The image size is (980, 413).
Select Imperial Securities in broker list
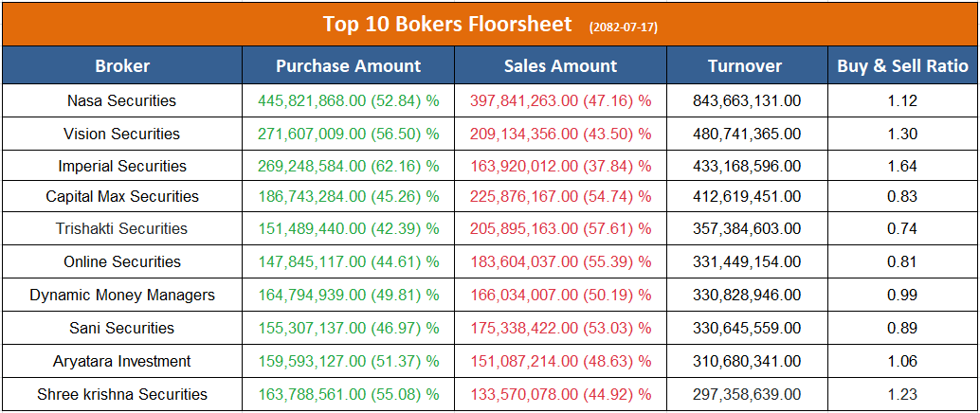tap(122, 166)
